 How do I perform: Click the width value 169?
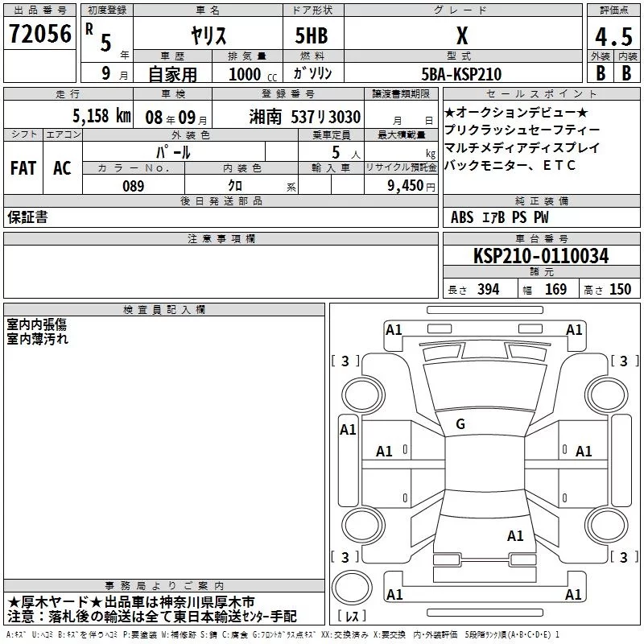[555, 289]
